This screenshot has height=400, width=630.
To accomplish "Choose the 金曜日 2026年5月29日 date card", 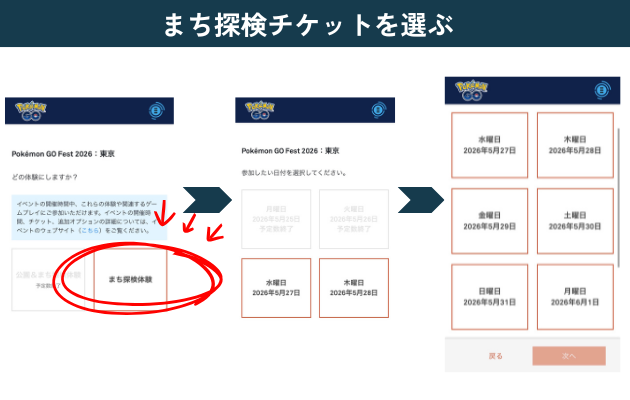I will coord(489,221).
